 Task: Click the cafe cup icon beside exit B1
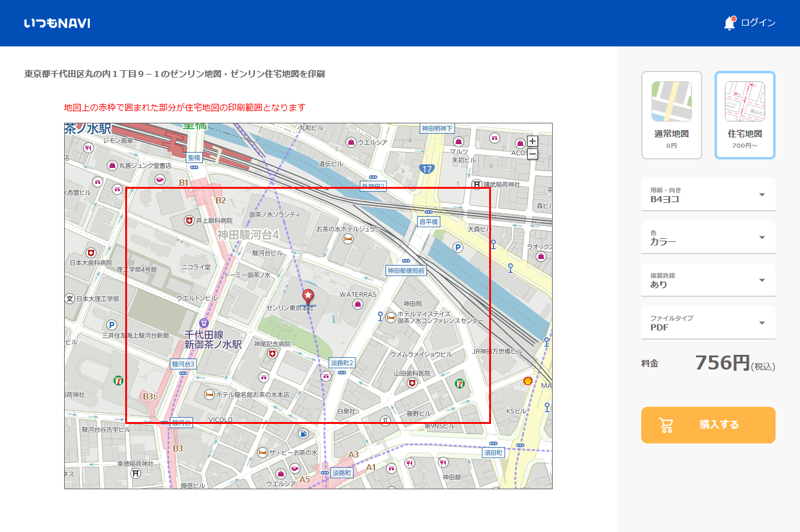point(160,180)
